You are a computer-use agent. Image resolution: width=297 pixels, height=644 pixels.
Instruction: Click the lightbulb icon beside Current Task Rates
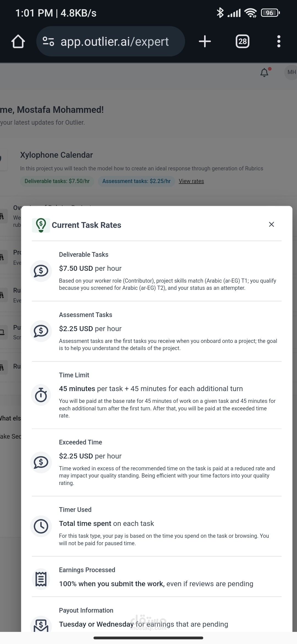tap(41, 225)
